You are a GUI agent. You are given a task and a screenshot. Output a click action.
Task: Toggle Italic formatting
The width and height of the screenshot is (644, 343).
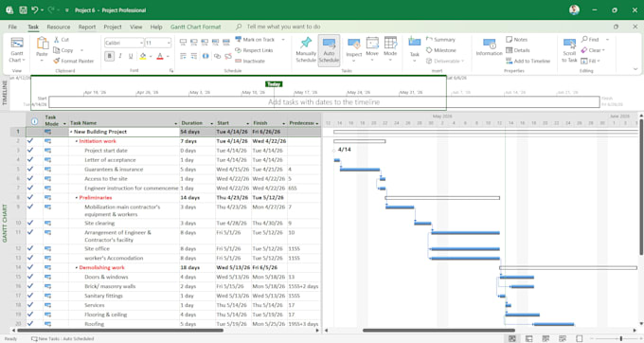120,56
